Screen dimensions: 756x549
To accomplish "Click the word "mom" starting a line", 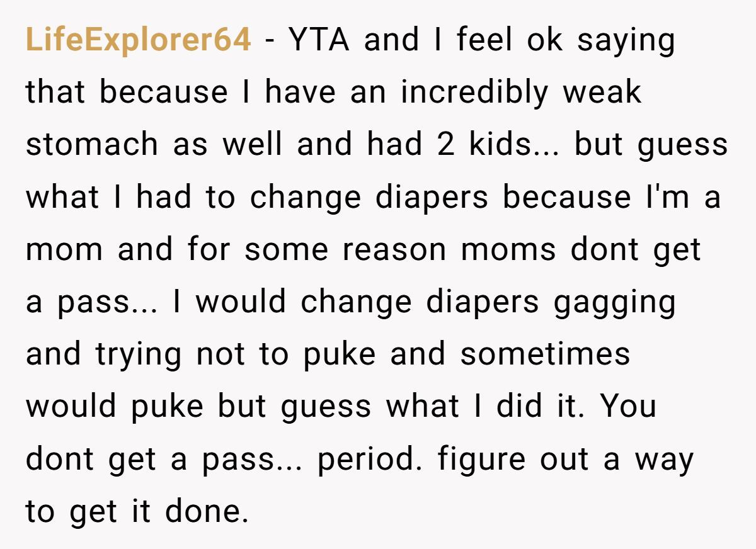I will click(64, 250).
